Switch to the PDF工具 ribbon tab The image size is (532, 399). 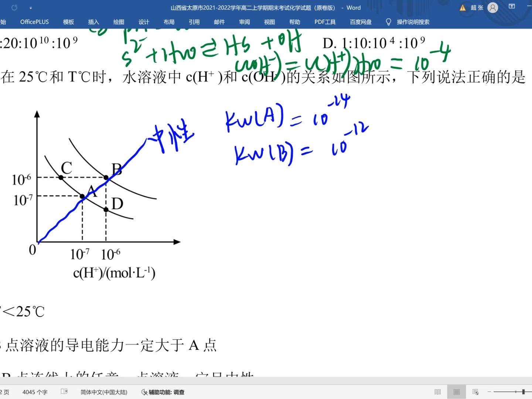325,22
